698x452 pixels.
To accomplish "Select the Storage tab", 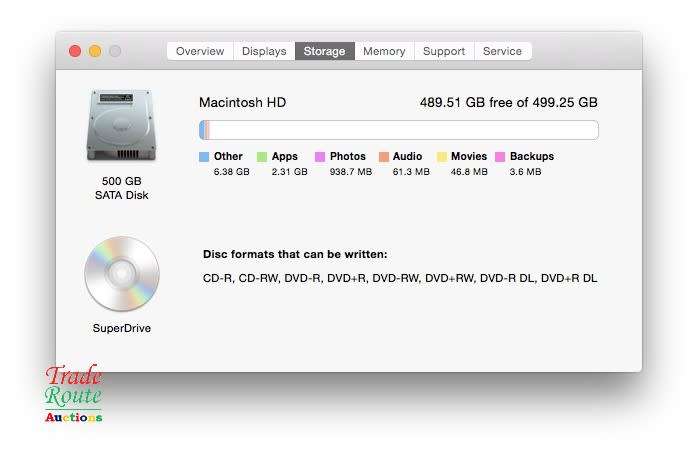I will point(325,51).
